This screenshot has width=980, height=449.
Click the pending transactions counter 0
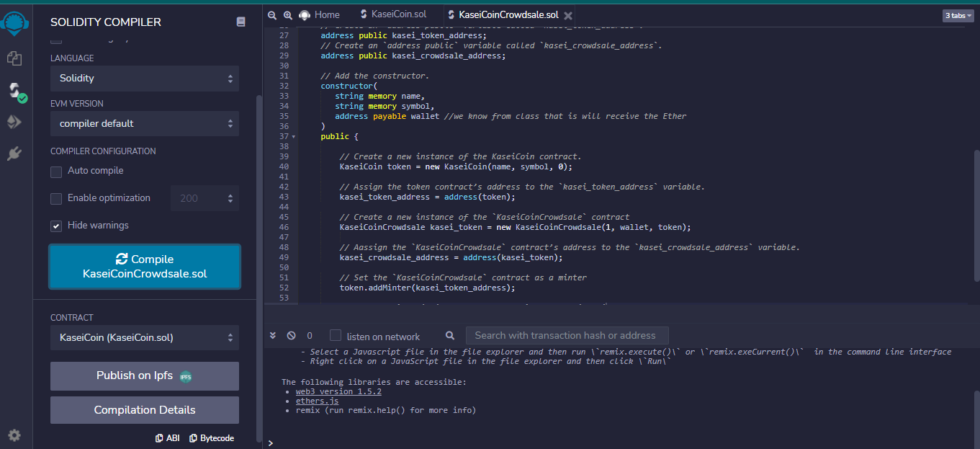tap(310, 336)
